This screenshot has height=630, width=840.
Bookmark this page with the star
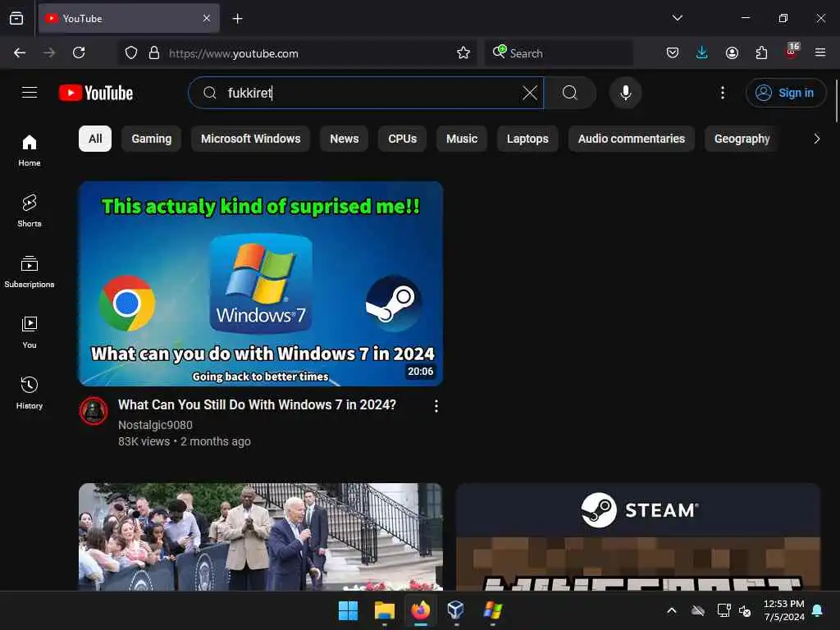(x=463, y=52)
